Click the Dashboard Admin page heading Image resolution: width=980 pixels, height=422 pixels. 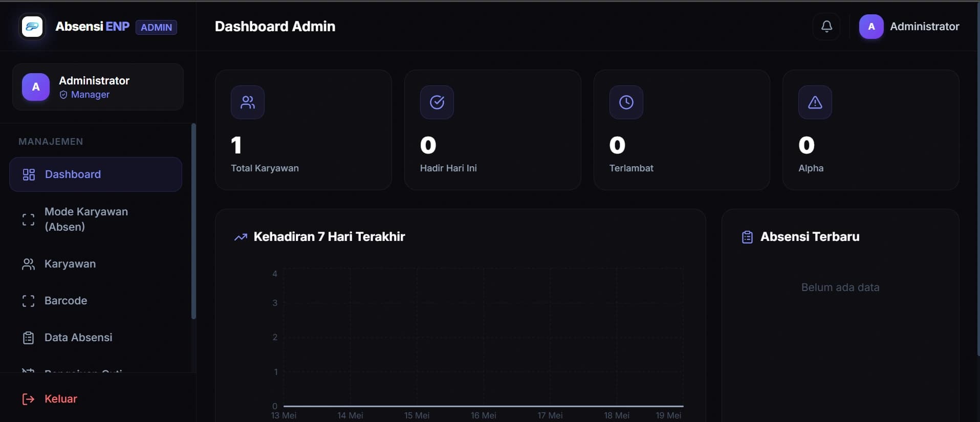275,27
